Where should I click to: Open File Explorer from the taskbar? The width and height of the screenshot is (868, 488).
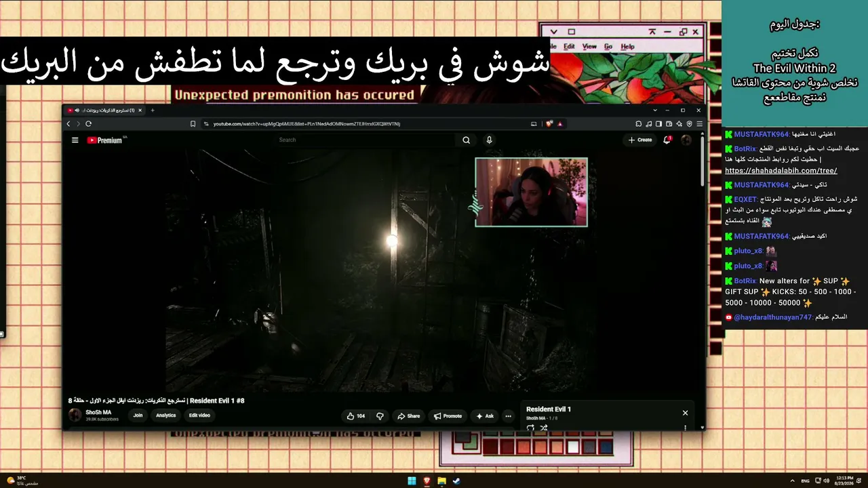tap(442, 481)
